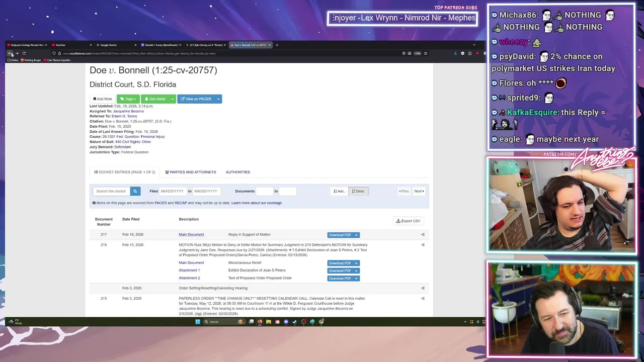Click the Filed end date field

tap(206, 191)
